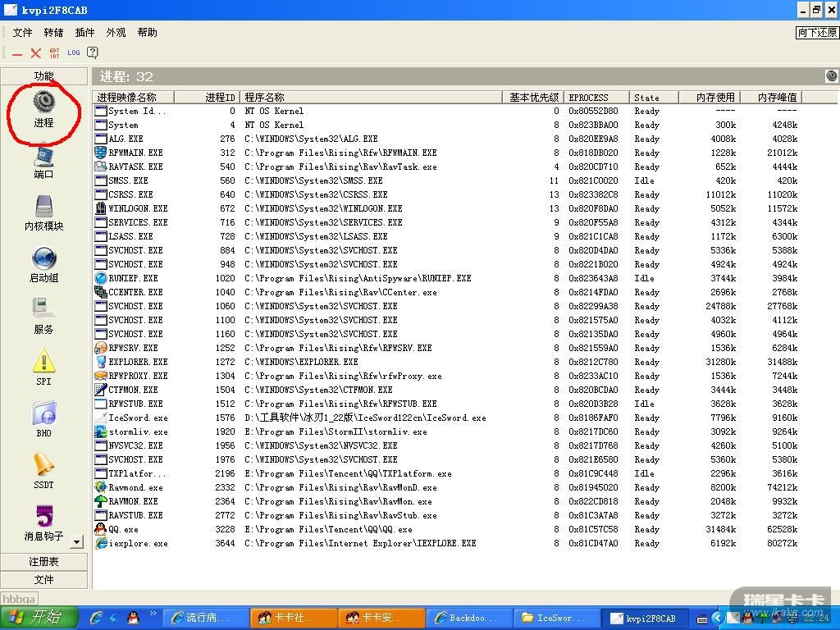Switch to the 注册表 registry panel
The width and height of the screenshot is (840, 630).
[x=44, y=561]
